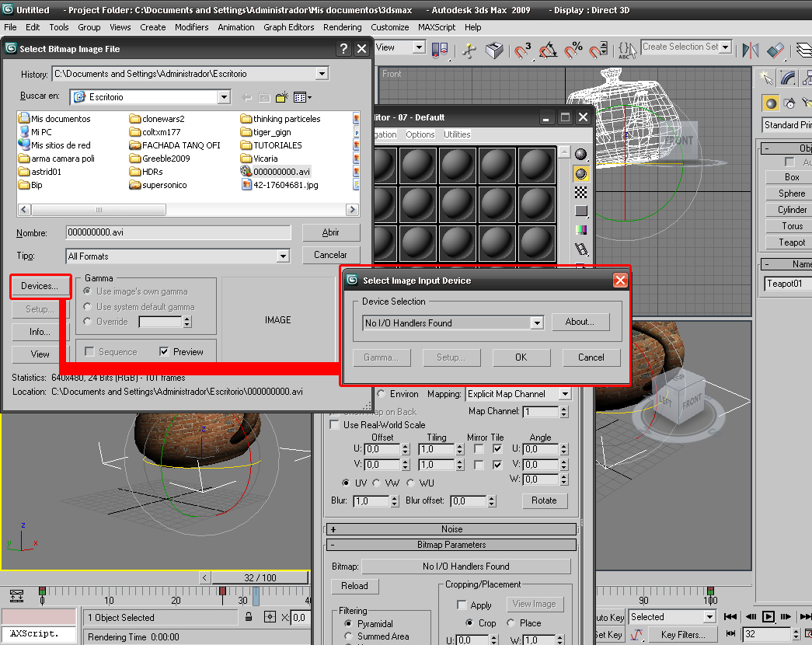Toggle Backlight icon in Material Editor
Image resolution: width=812 pixels, height=645 pixels.
581,174
